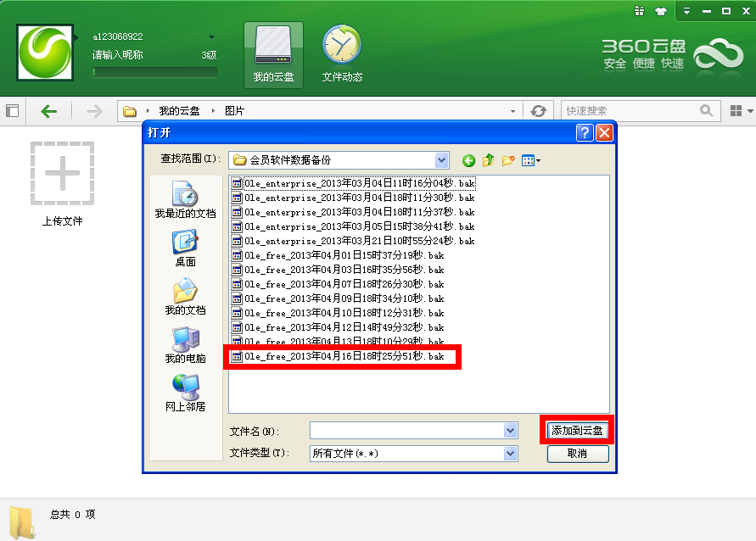The width and height of the screenshot is (756, 541).
Task: Switch to the 文件动态 tab
Action: click(342, 54)
